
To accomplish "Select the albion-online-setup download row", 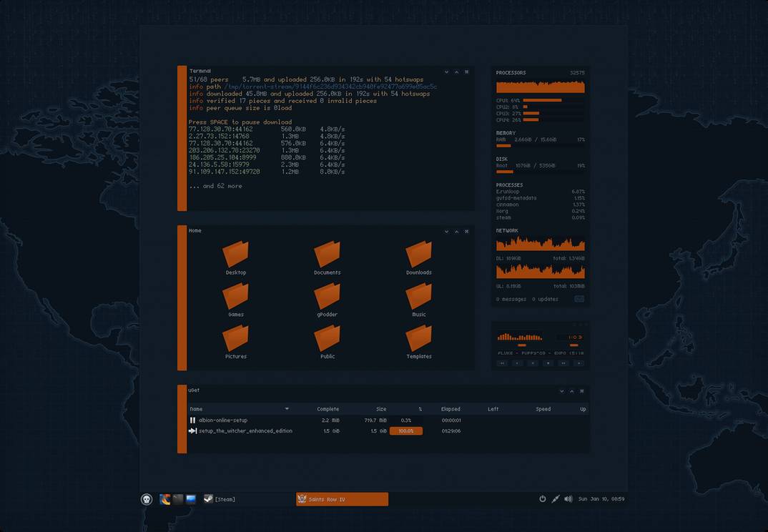I will click(x=388, y=420).
